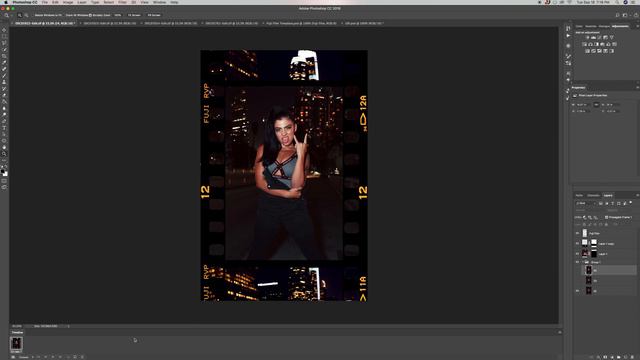The height and width of the screenshot is (360, 640).
Task: Add a Curves adjustment
Action: pos(600,38)
